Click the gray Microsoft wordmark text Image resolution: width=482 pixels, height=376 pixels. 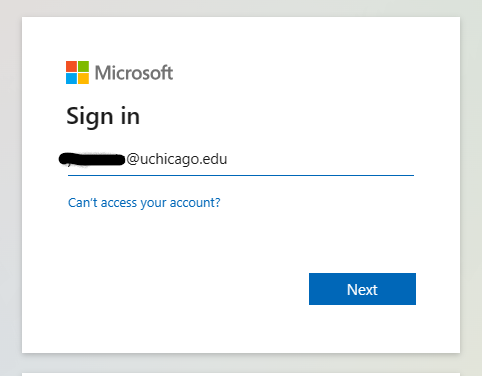tap(134, 73)
